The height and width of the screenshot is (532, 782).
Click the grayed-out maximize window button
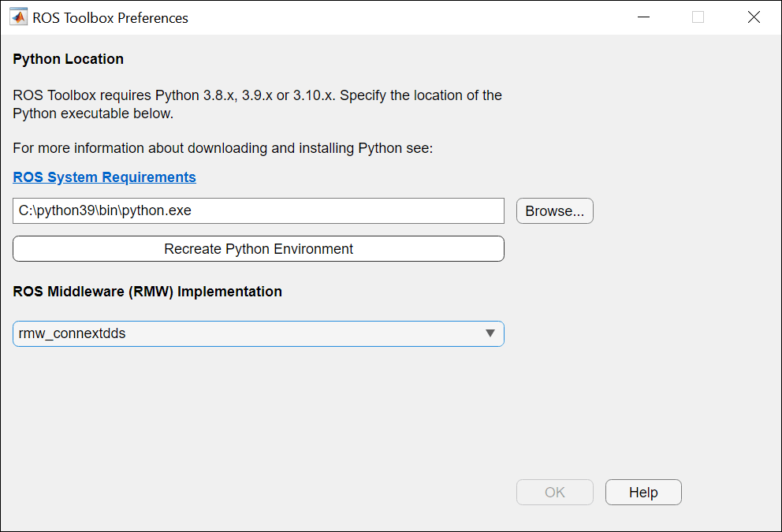pos(698,17)
